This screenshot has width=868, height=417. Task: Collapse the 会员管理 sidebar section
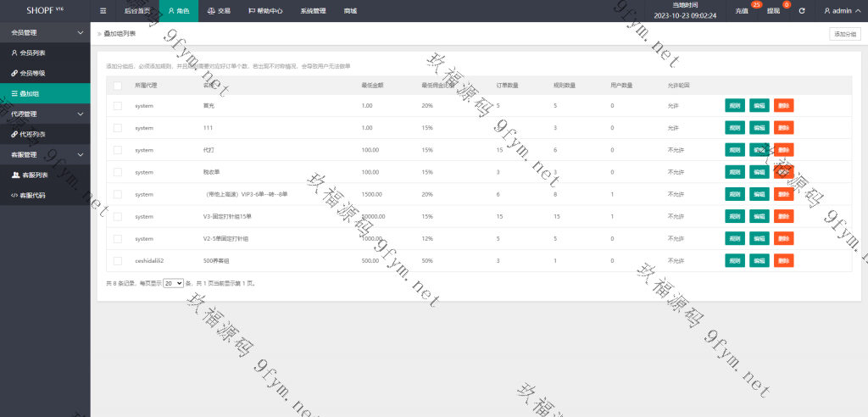pos(45,33)
